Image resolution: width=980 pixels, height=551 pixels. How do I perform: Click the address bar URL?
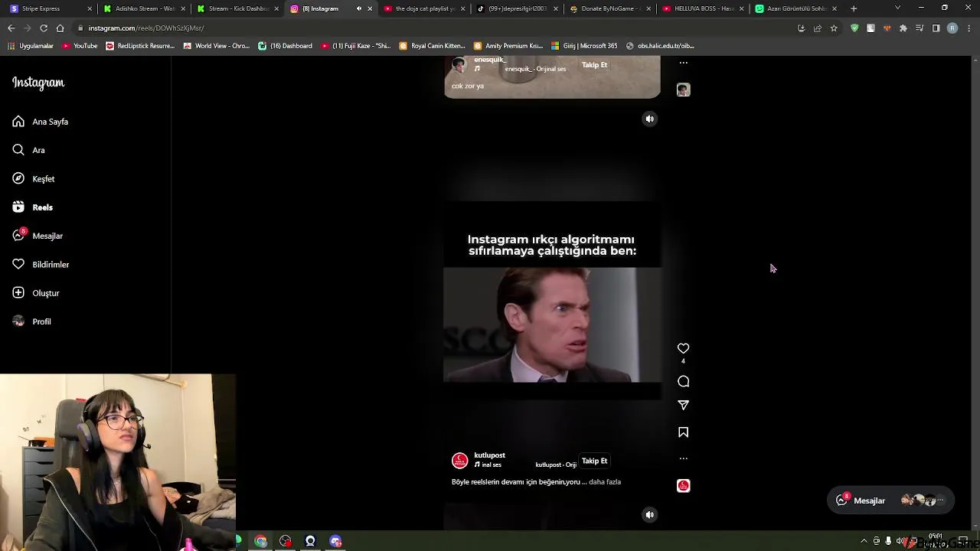(145, 28)
